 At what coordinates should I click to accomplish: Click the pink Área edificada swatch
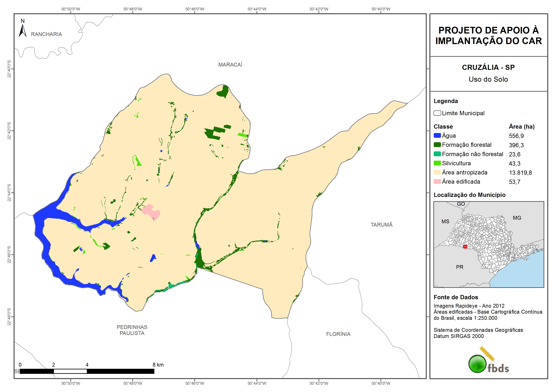(x=437, y=181)
